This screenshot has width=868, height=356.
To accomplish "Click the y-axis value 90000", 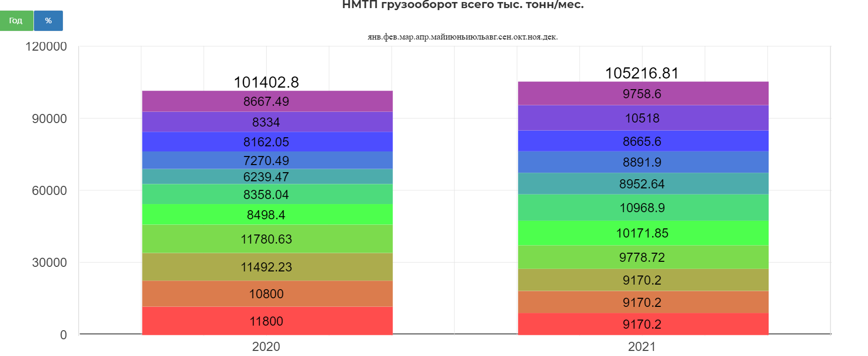I will pos(49,118).
